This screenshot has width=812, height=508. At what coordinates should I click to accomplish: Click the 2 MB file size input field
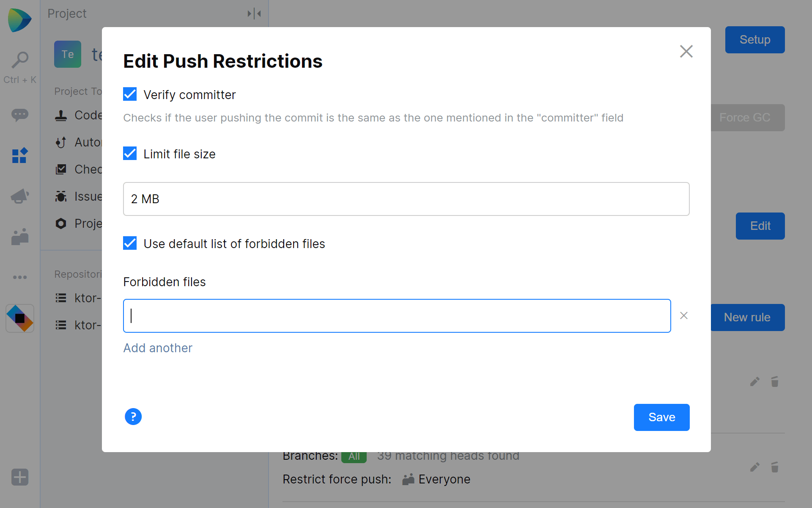(406, 199)
